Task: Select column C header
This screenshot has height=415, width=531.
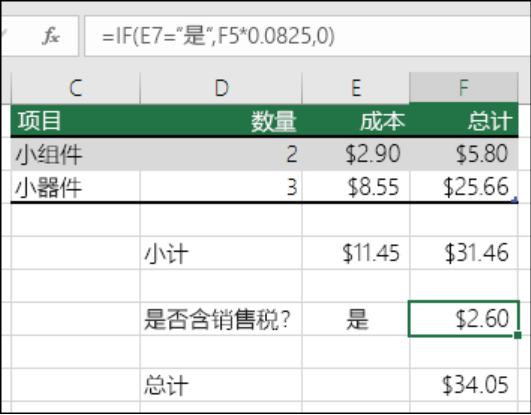Action: tap(76, 88)
